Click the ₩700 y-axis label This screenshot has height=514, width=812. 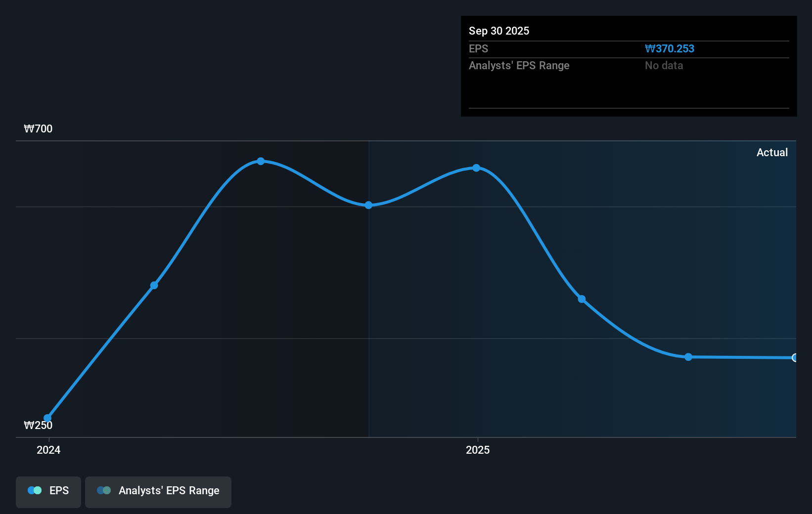(x=38, y=129)
